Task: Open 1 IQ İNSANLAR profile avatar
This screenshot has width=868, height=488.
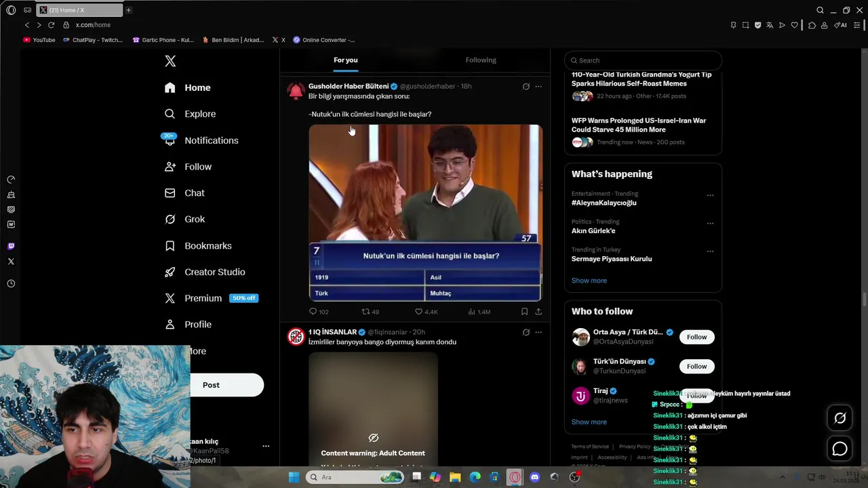Action: pyautogui.click(x=296, y=336)
